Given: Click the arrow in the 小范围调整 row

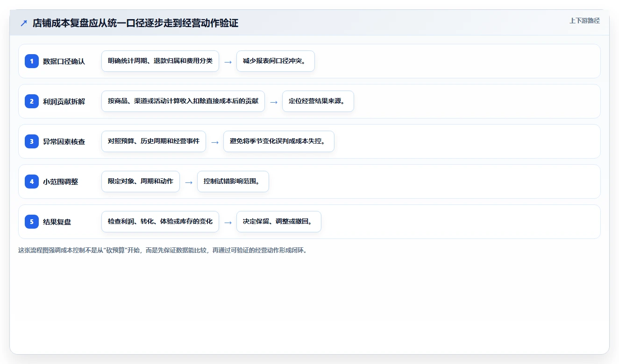Looking at the screenshot, I should (x=189, y=182).
